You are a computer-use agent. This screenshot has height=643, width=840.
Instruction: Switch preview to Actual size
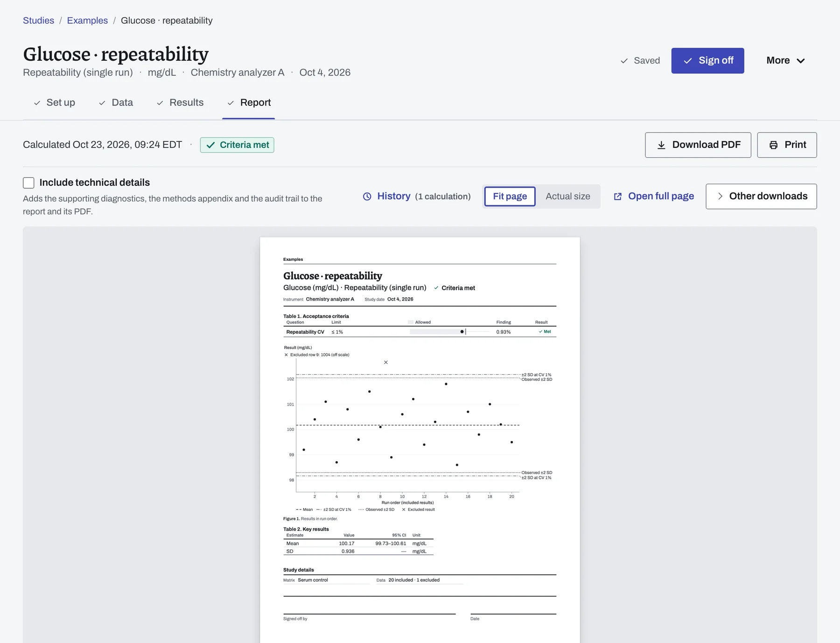pos(567,196)
